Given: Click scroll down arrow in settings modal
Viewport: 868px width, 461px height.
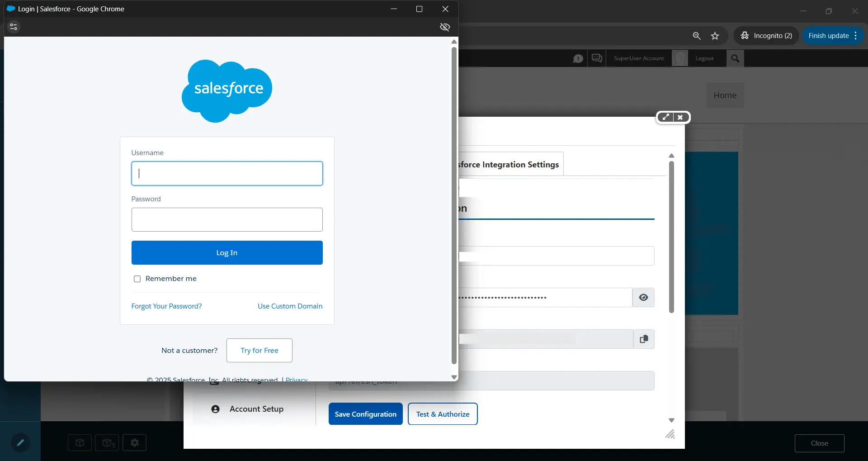Looking at the screenshot, I should click(x=671, y=420).
